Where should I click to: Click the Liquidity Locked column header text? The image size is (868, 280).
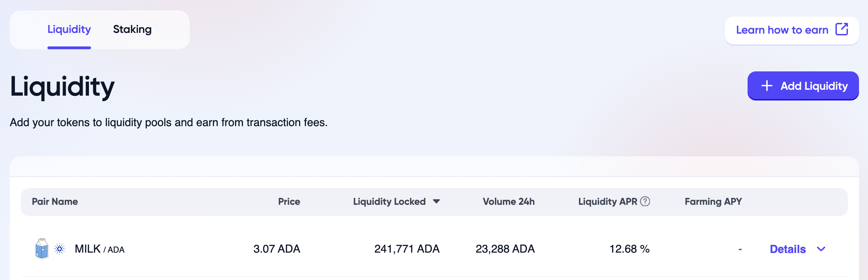pyautogui.click(x=389, y=201)
